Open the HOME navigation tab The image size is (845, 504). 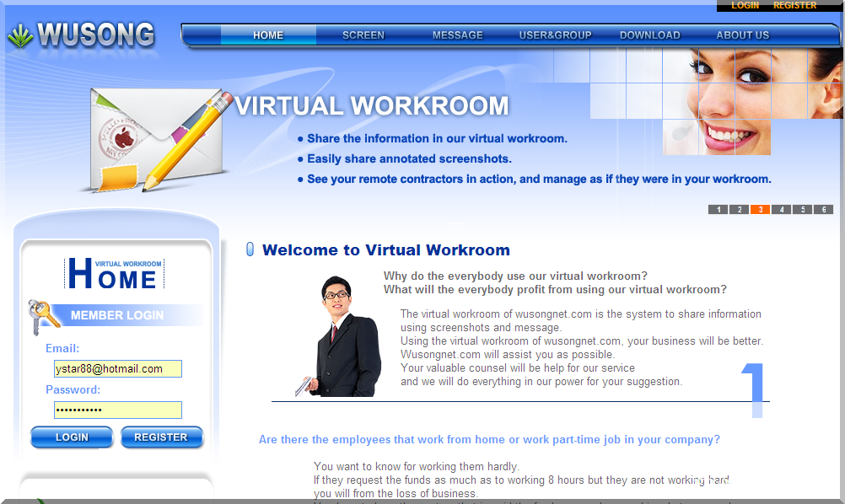coord(267,35)
